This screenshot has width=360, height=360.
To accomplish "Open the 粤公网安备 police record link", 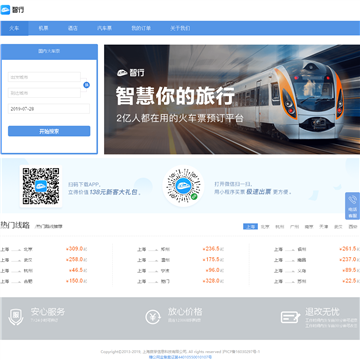I will [180, 357].
